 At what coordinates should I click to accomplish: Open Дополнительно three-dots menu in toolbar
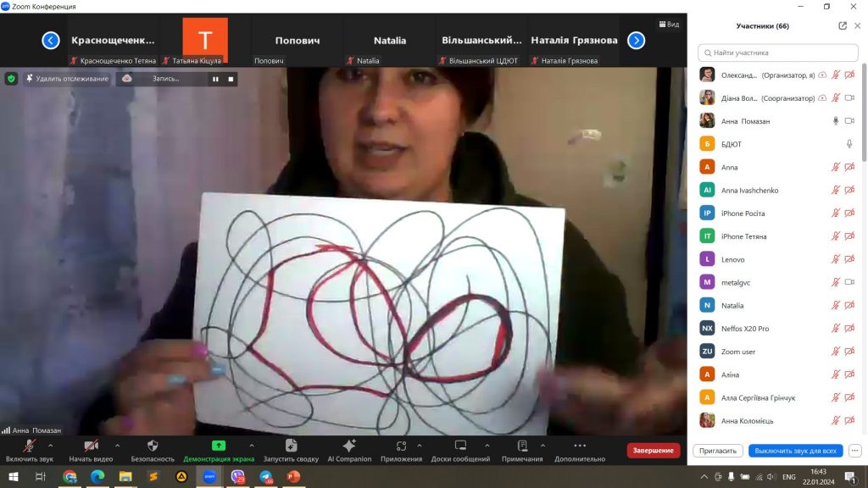pyautogui.click(x=580, y=446)
